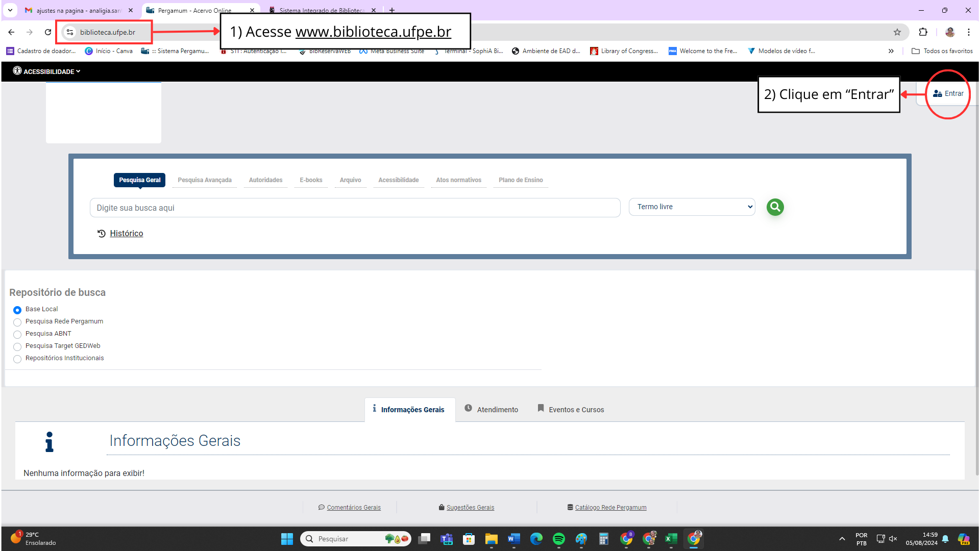Screen dimensions: 980x551
Task: Bookmark page with star icon
Action: [897, 32]
